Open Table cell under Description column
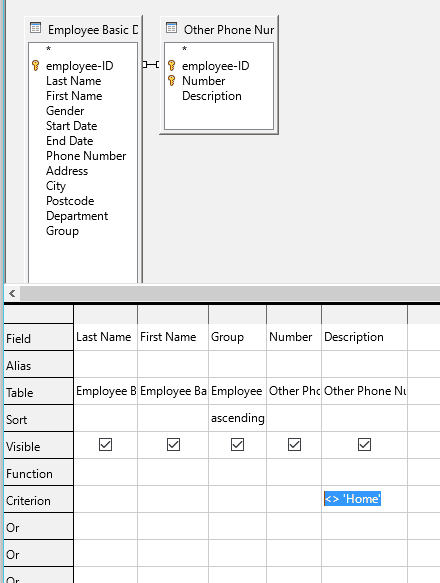440x583 pixels. point(364,391)
